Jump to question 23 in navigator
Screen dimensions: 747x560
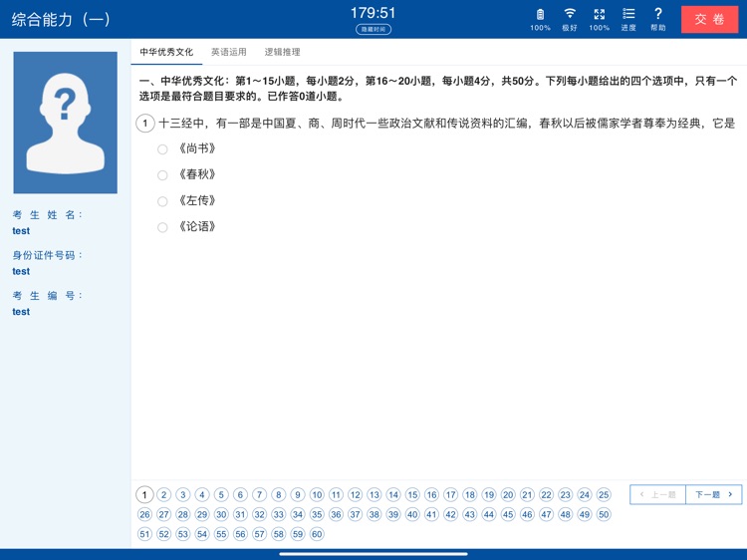click(x=566, y=494)
